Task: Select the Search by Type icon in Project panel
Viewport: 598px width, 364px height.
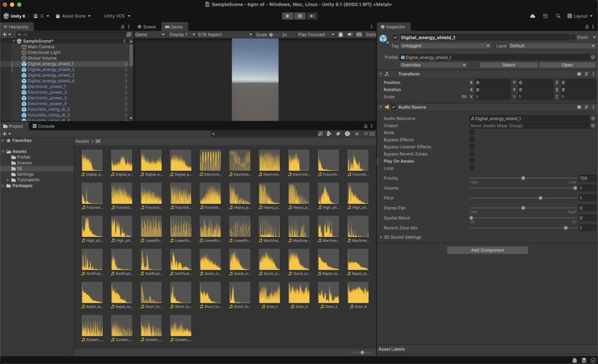Action: coord(329,134)
